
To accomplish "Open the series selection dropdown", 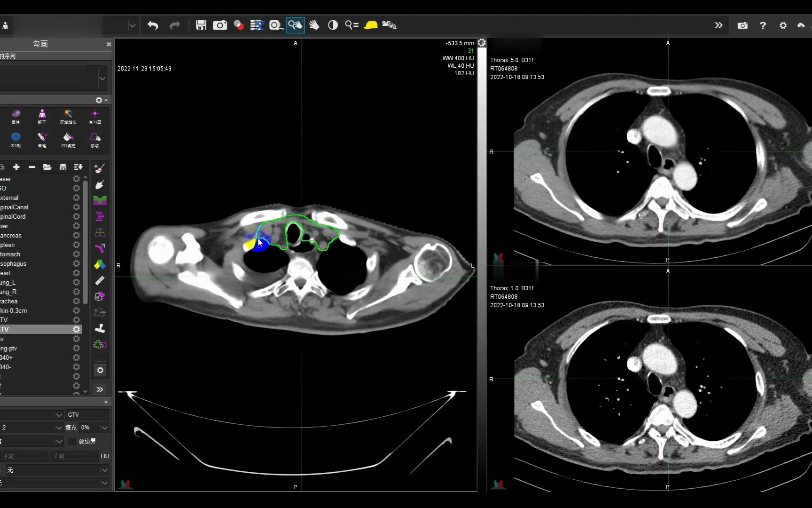I will [102, 78].
